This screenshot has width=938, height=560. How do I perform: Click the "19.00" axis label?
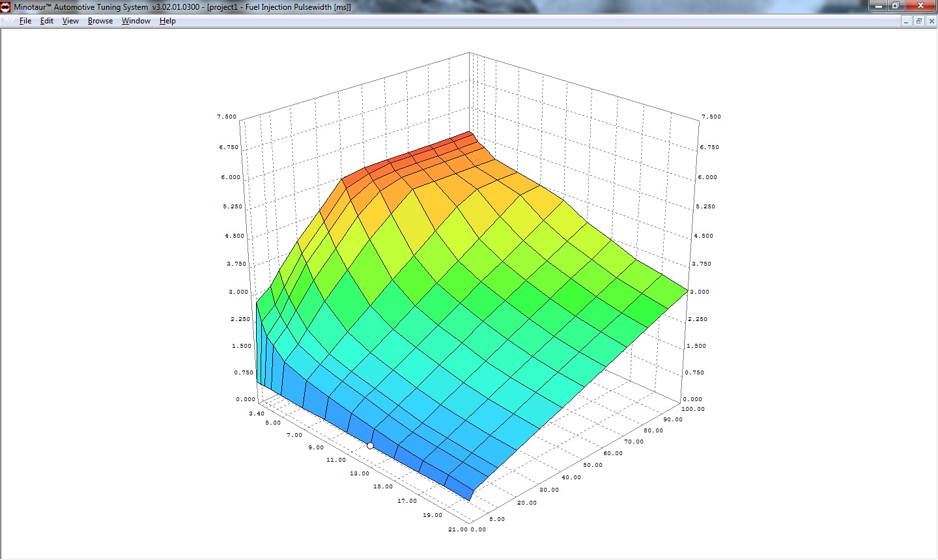click(x=433, y=515)
